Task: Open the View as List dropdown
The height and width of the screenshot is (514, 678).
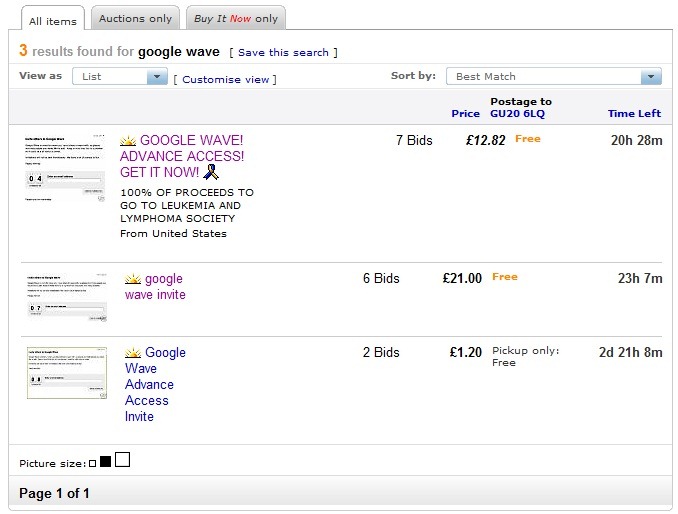Action: coord(119,77)
